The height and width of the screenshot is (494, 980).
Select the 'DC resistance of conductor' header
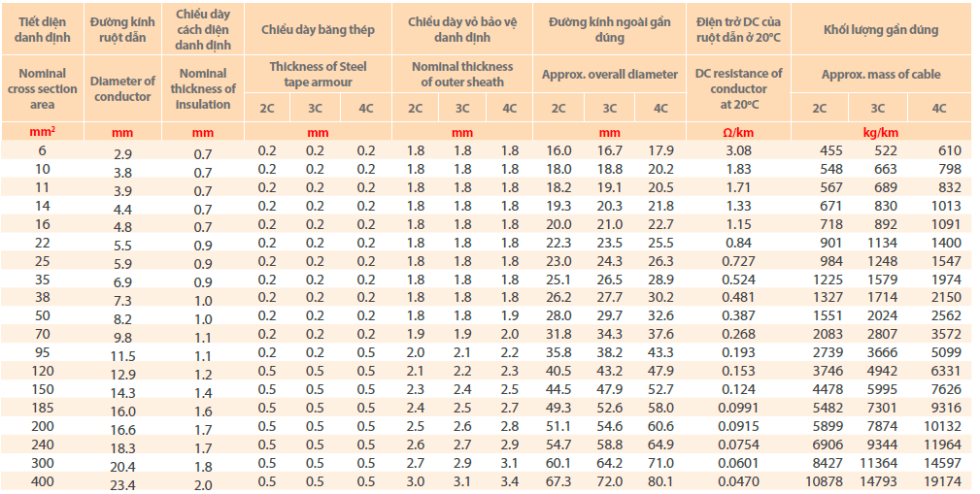point(739,88)
